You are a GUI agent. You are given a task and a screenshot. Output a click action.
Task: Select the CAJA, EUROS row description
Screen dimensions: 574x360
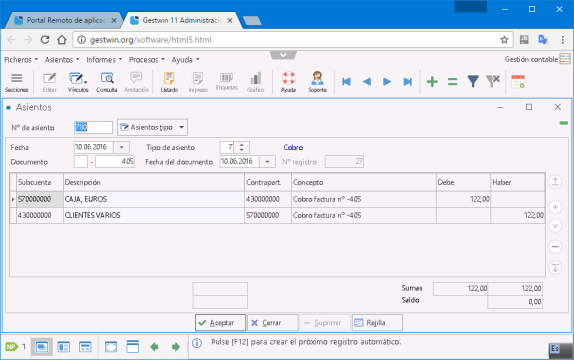click(154, 199)
